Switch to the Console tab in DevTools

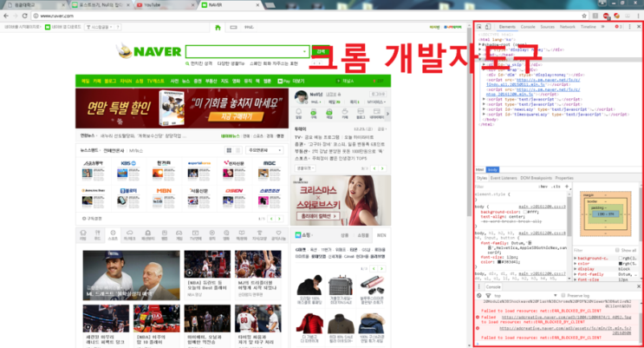[528, 27]
